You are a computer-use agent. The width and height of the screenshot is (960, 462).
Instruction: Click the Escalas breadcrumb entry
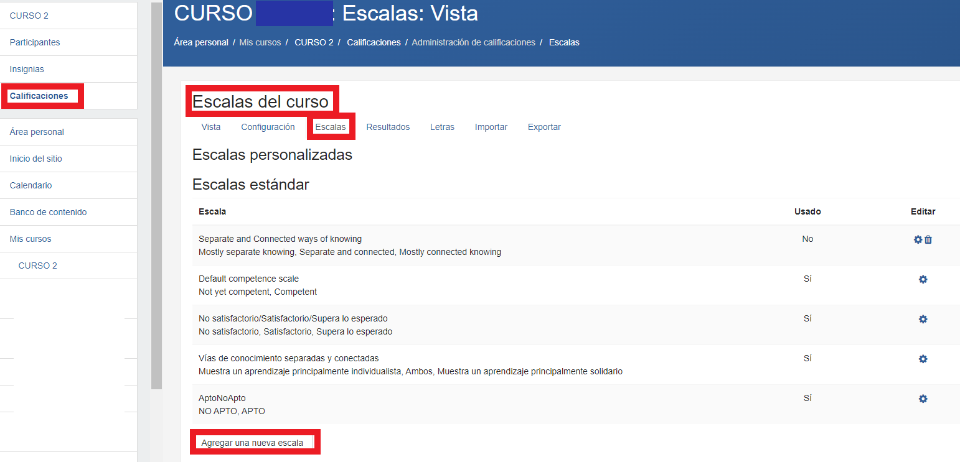click(564, 43)
